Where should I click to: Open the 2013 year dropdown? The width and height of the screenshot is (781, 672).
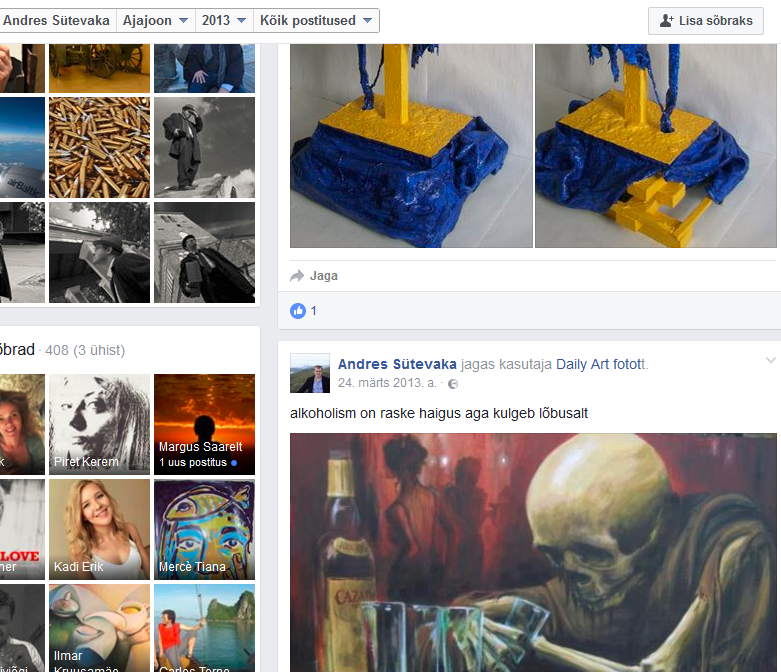pos(224,20)
